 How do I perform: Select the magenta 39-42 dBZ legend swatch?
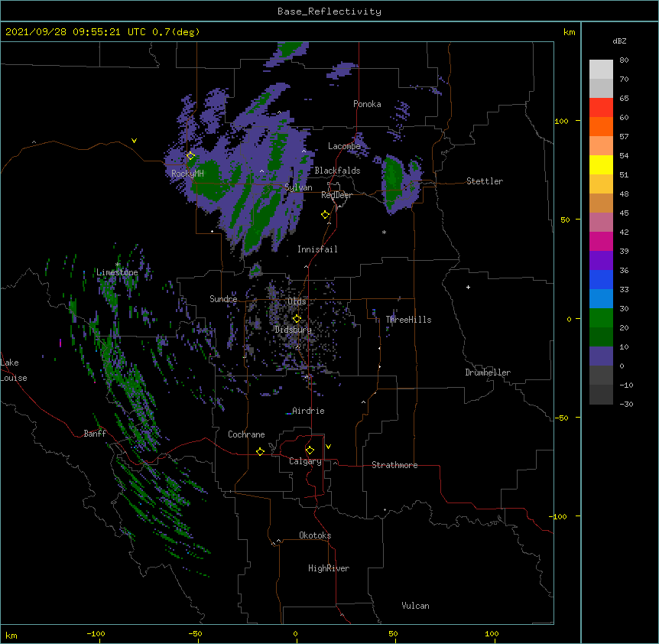601,241
